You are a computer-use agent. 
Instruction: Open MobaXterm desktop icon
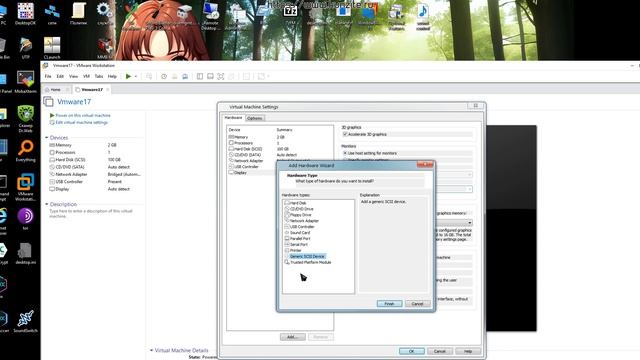(x=25, y=82)
